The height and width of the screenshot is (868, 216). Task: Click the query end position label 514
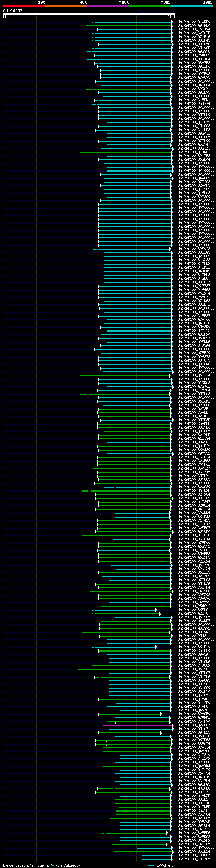click(170, 17)
